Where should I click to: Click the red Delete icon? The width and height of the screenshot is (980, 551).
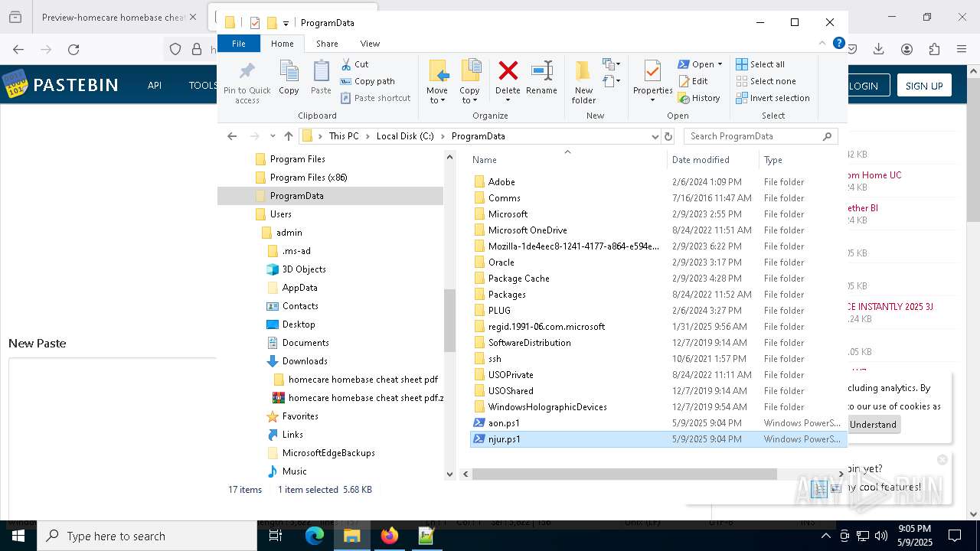coord(508,71)
